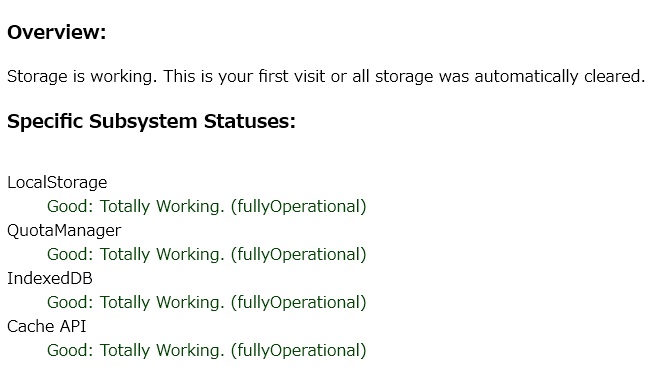Image resolution: width=657 pixels, height=382 pixels.
Task: Click the 'Storage is working' overview sentence
Action: pos(326,77)
